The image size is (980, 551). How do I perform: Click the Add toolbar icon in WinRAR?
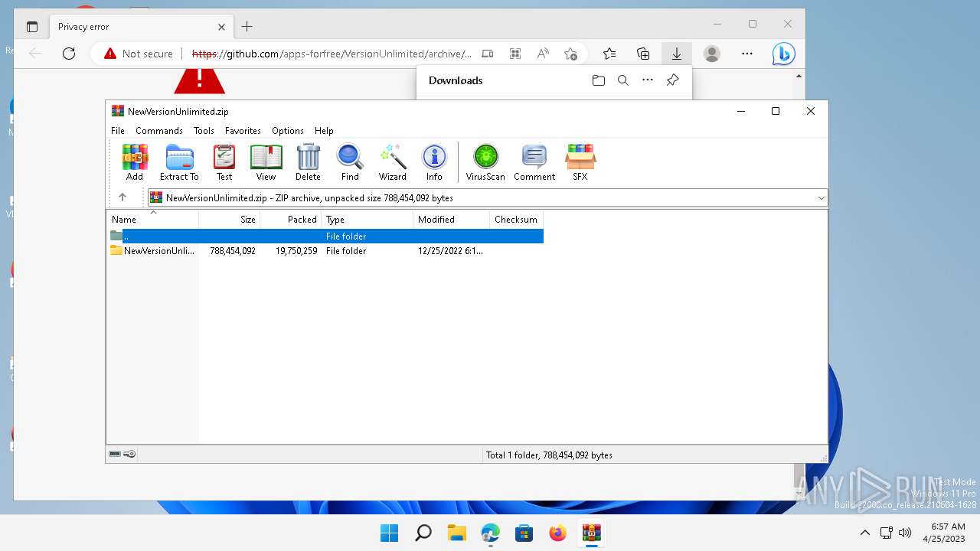coord(135,162)
